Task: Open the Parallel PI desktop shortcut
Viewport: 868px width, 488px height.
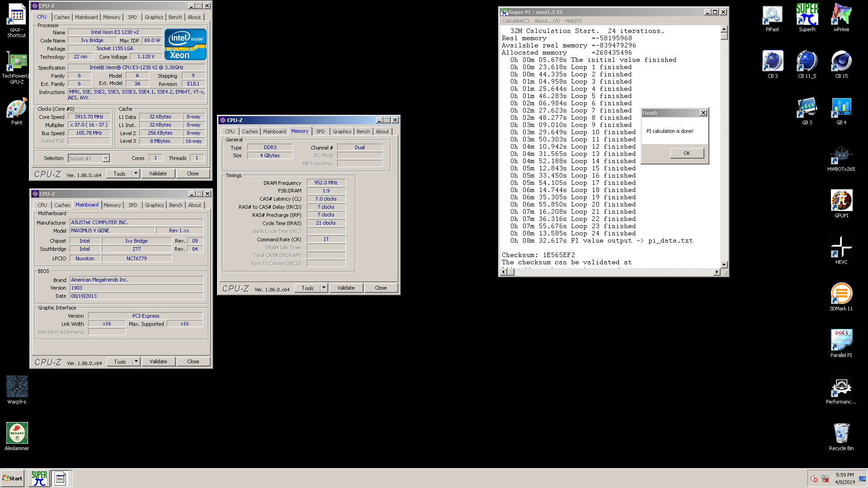Action: click(841, 344)
